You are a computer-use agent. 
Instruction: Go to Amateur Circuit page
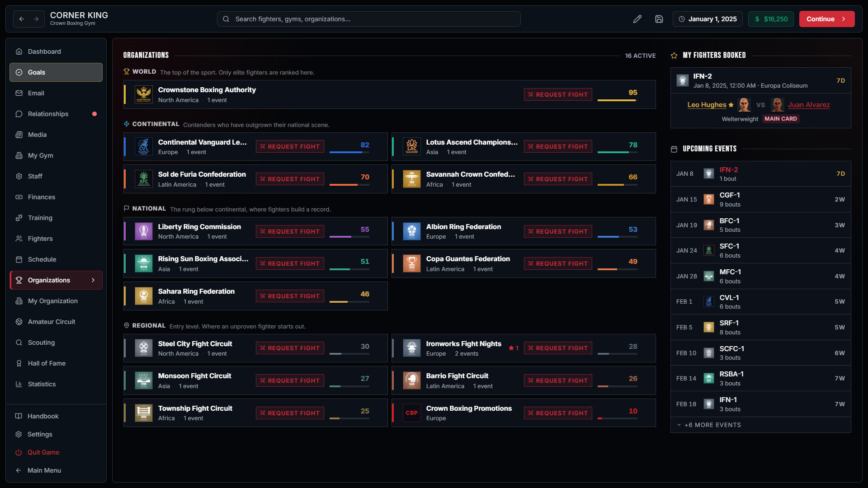pos(56,322)
